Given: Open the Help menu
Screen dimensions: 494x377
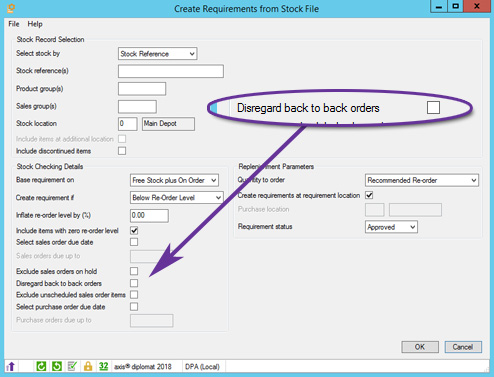Looking at the screenshot, I should [x=35, y=24].
